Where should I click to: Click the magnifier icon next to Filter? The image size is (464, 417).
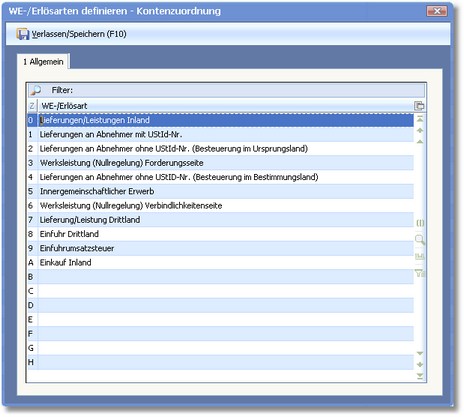35,90
